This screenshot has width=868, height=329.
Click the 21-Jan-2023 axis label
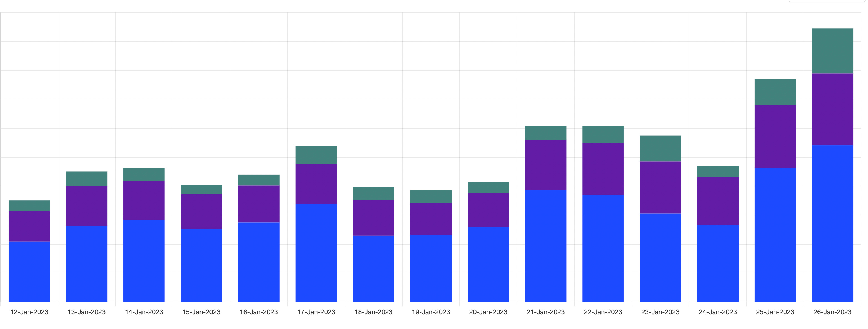pos(545,312)
